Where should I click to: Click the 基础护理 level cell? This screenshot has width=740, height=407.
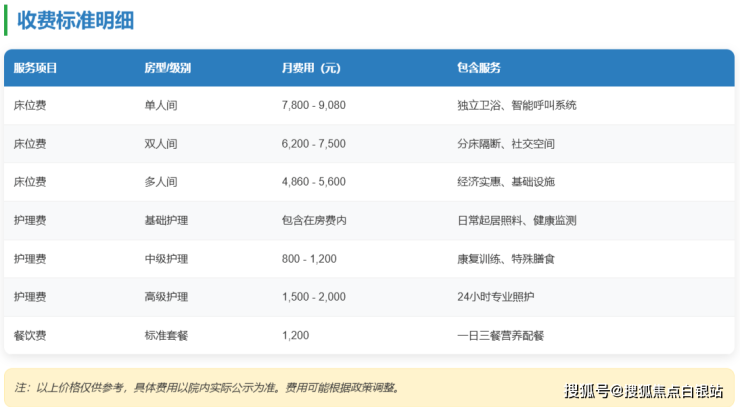pyautogui.click(x=167, y=220)
